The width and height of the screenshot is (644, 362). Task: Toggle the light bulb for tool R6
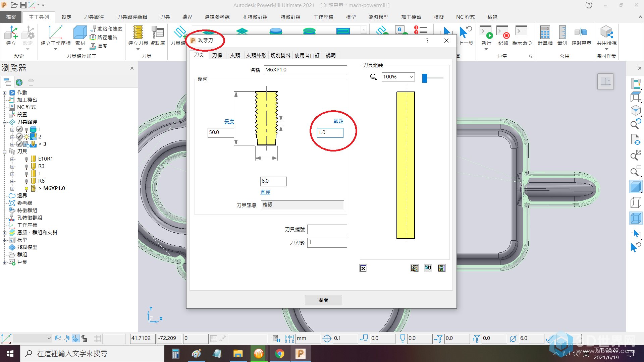click(26, 181)
